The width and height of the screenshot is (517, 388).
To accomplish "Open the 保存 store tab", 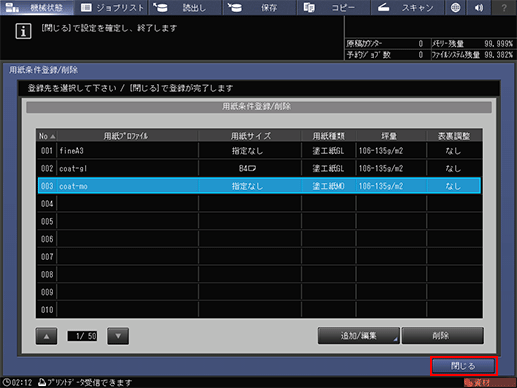I will (260, 7).
